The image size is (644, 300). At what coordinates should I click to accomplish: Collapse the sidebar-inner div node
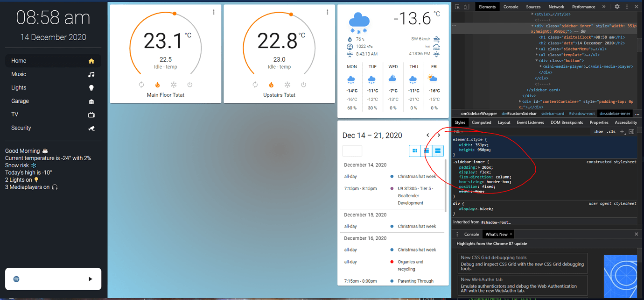(x=532, y=26)
